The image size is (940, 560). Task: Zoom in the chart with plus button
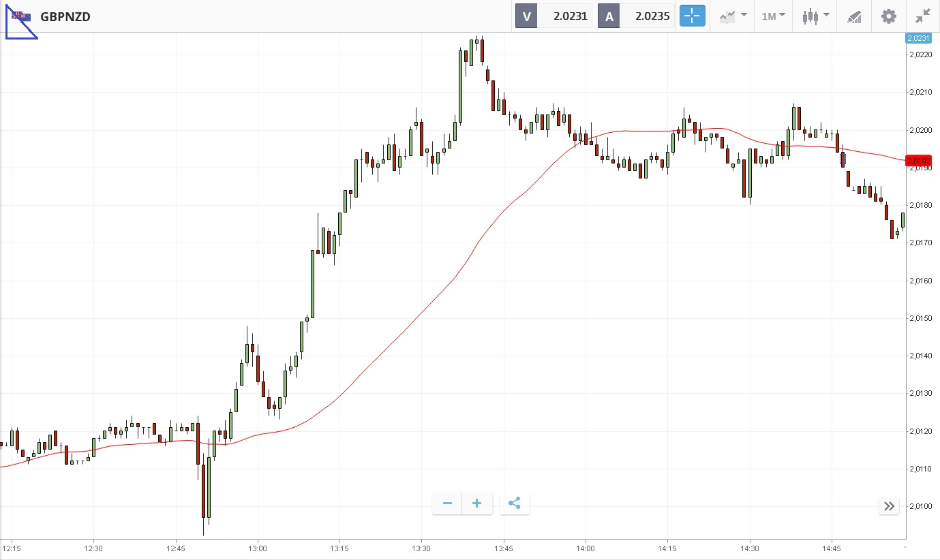coord(477,503)
